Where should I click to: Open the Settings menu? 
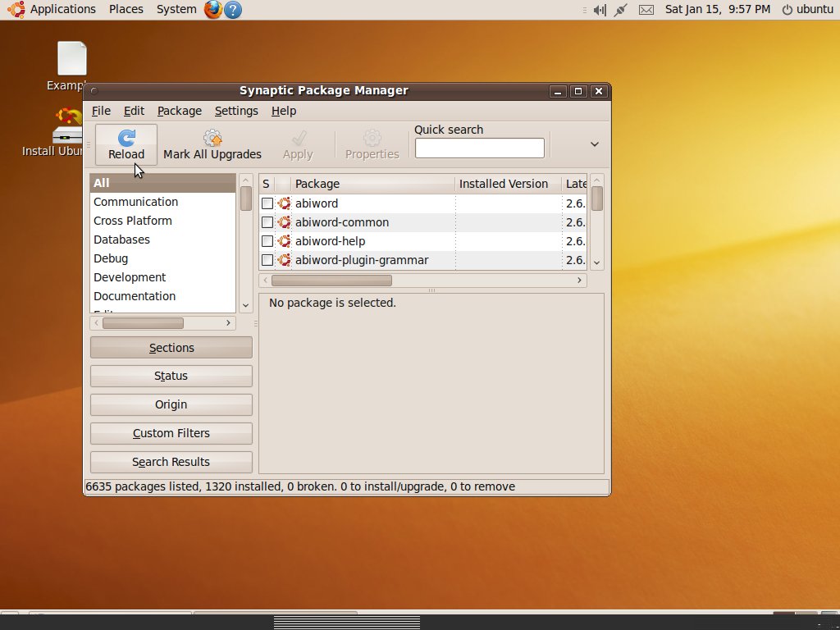[x=236, y=111]
